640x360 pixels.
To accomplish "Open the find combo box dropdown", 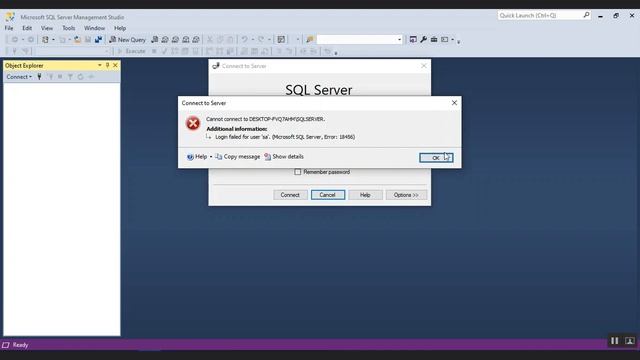I will 399,40.
